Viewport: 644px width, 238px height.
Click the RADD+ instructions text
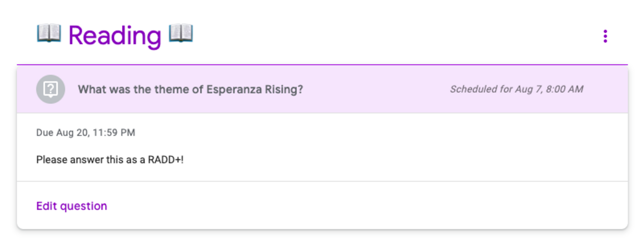pyautogui.click(x=110, y=160)
